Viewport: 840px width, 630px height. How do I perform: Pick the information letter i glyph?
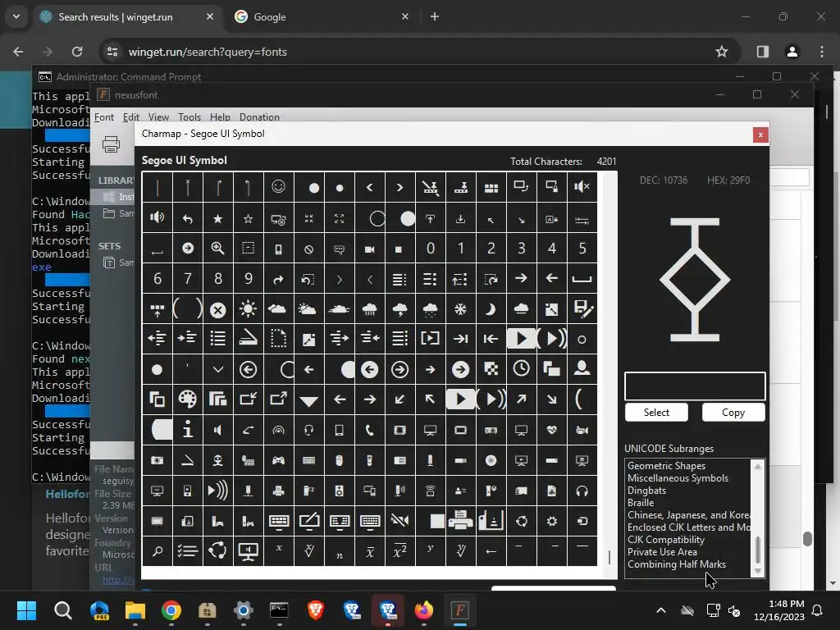[188, 430]
